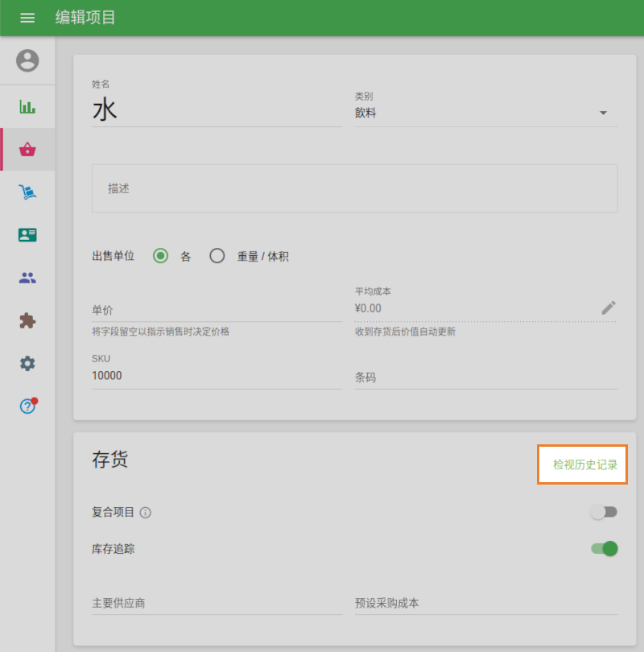Open inventory management via truck icon
Screen dimensions: 644x652
pyautogui.click(x=27, y=192)
